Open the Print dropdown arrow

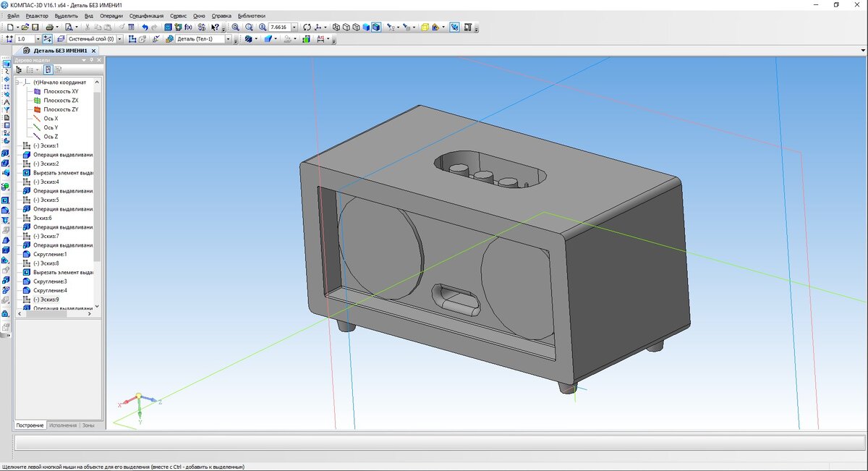[x=56, y=27]
